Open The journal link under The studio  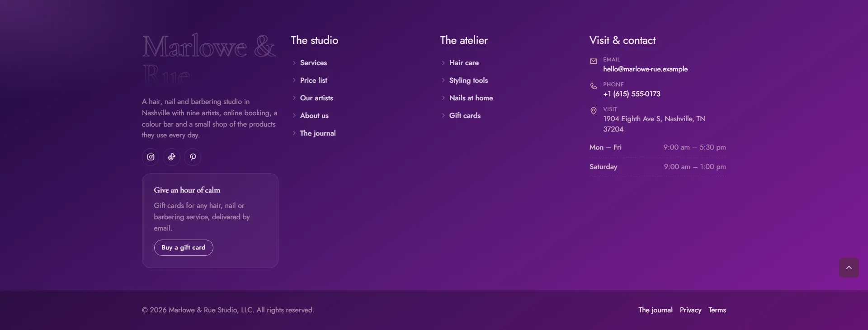tap(318, 133)
